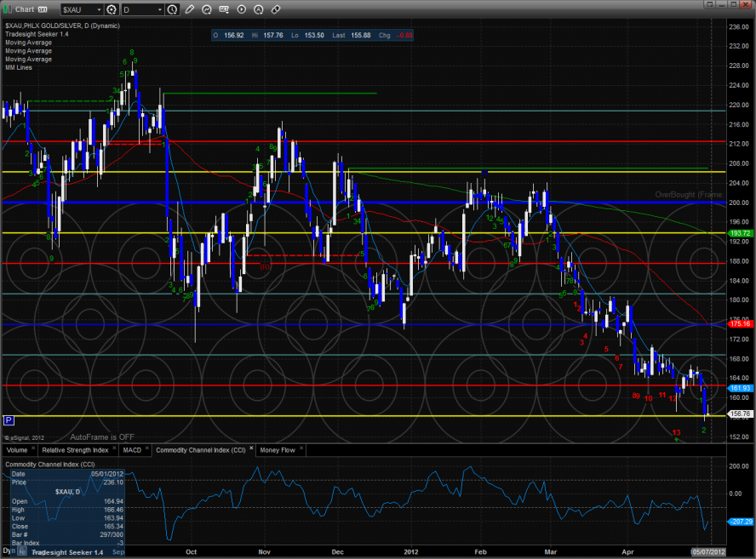Viewport: 756px width, 559px height.
Task: Open the symbol settings gear icon
Action: [x=112, y=9]
